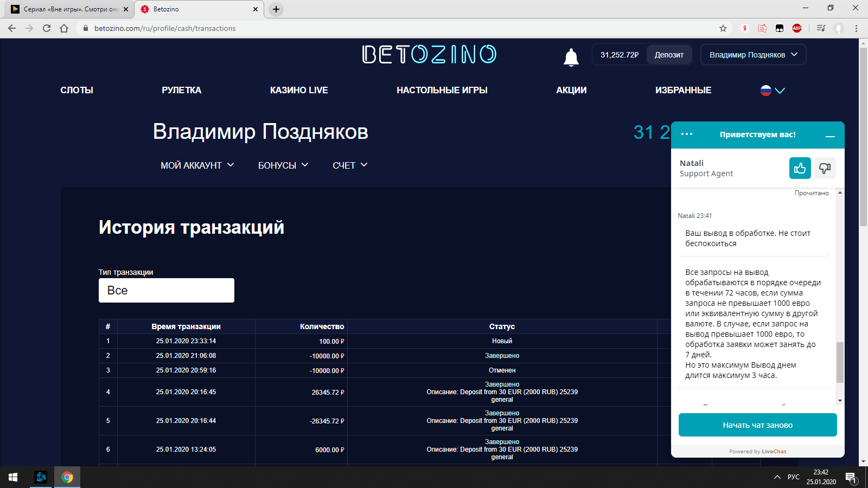
Task: Open the chat options three-dot menu
Action: (x=687, y=134)
